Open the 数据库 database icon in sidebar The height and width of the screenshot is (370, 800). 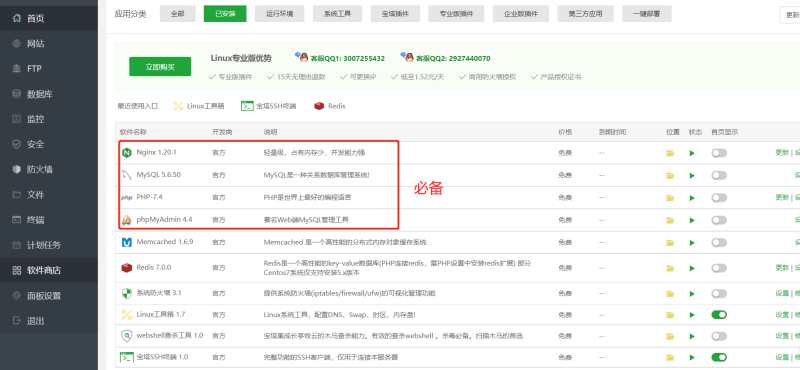click(x=17, y=94)
